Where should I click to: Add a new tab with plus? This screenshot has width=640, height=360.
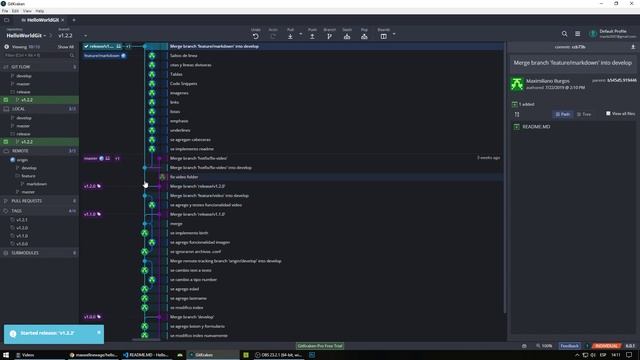coord(74,20)
